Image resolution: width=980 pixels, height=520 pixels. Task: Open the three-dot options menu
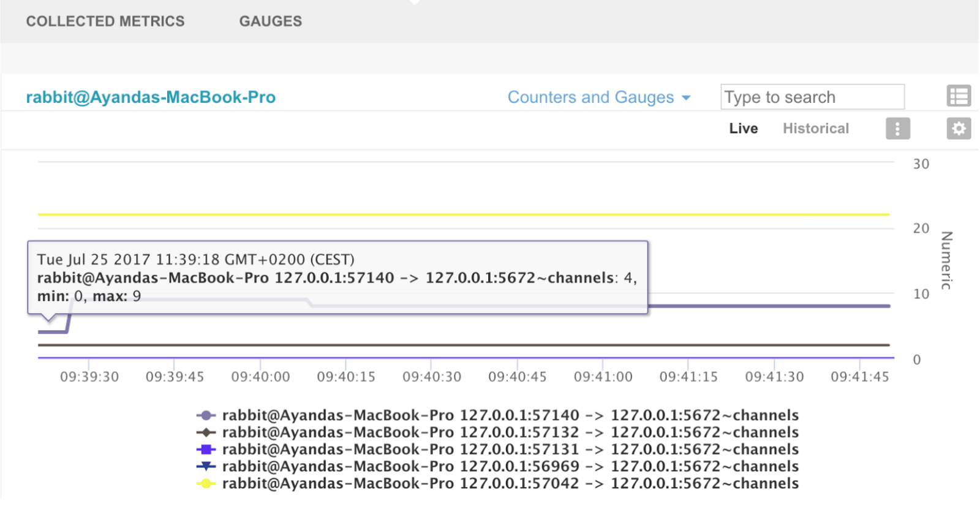coord(897,129)
